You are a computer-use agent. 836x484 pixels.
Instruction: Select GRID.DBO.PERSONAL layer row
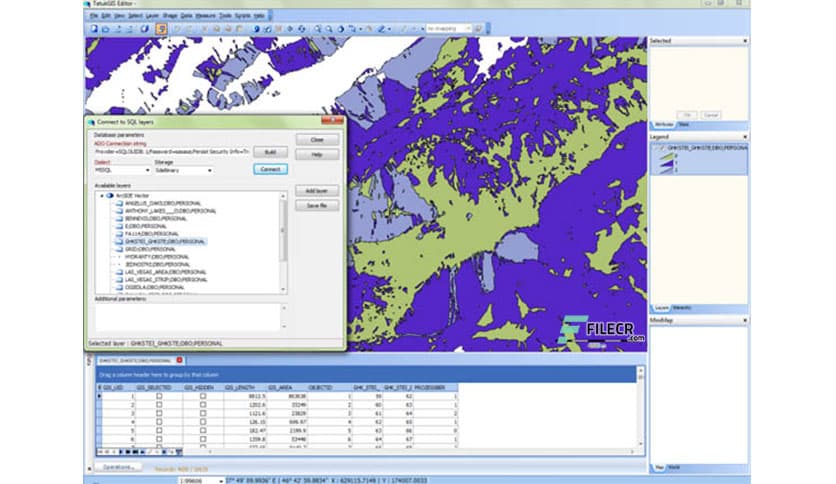[150, 249]
